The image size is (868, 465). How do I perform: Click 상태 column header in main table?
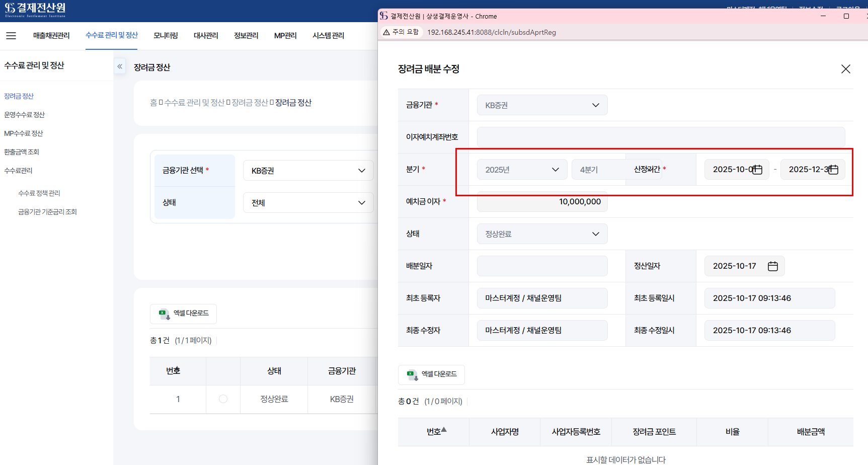pyautogui.click(x=274, y=371)
